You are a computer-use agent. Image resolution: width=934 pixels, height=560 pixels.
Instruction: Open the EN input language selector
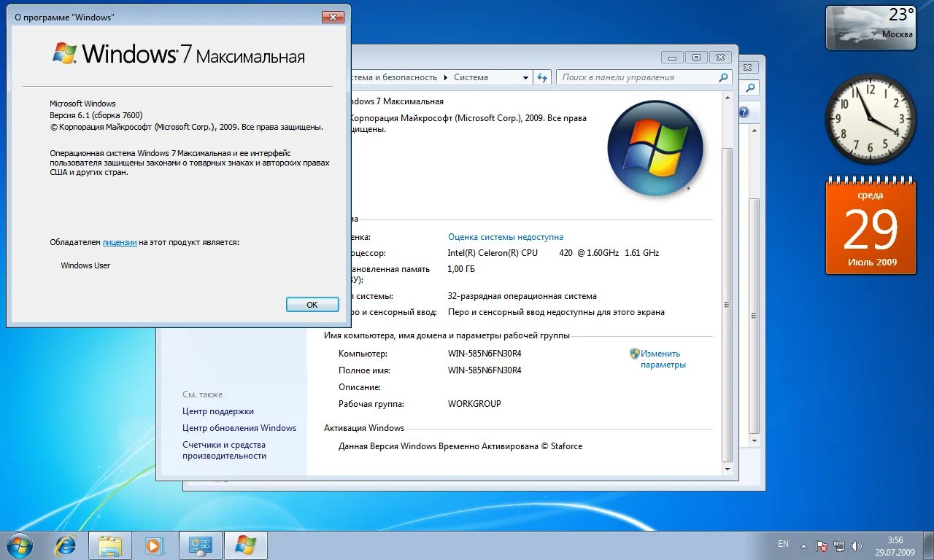(783, 544)
